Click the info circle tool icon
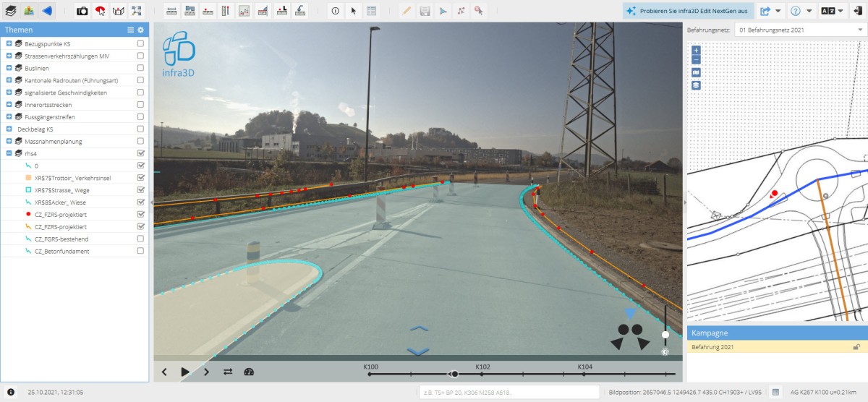Image resolution: width=868 pixels, height=402 pixels. point(335,11)
